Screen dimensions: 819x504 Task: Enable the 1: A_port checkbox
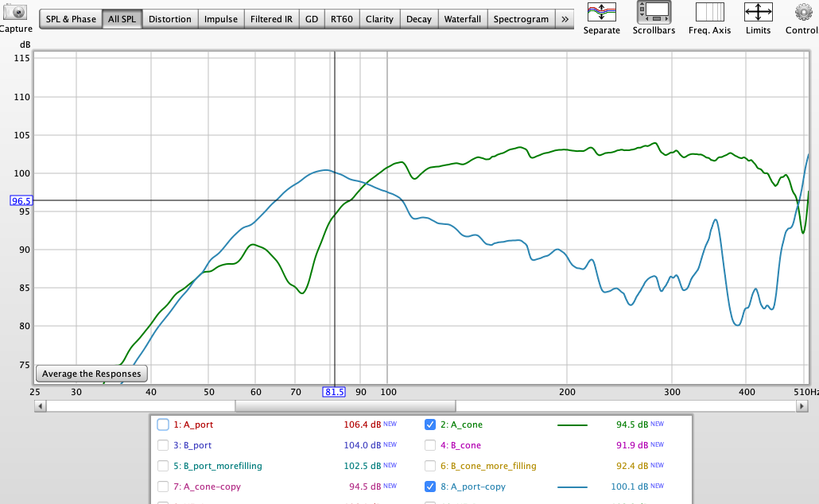pos(163,425)
